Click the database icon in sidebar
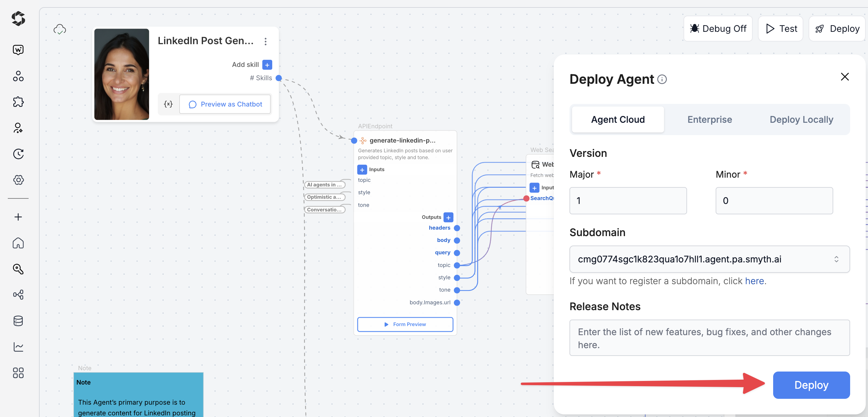 tap(18, 321)
